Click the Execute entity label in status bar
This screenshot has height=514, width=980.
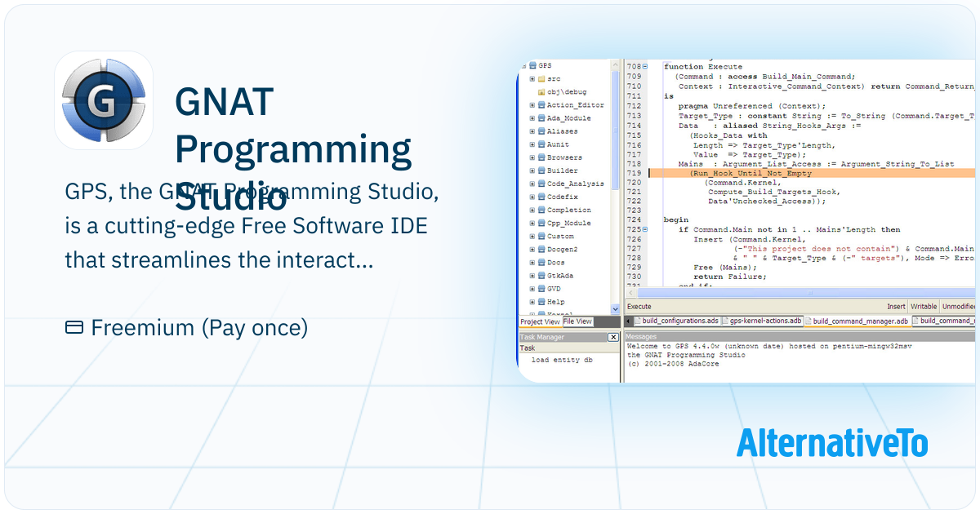click(639, 307)
